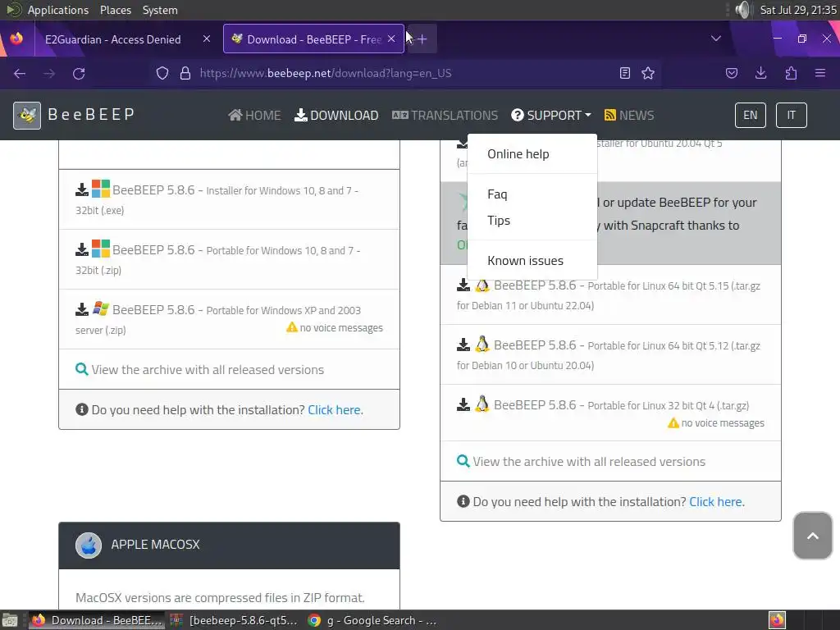
Task: Click the Apple MacOSX logo icon
Action: tap(89, 546)
